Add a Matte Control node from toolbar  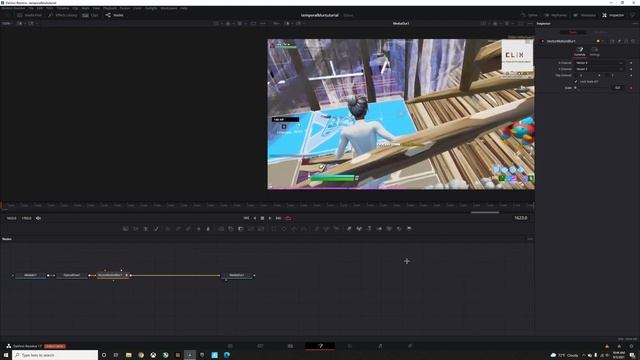point(241,229)
